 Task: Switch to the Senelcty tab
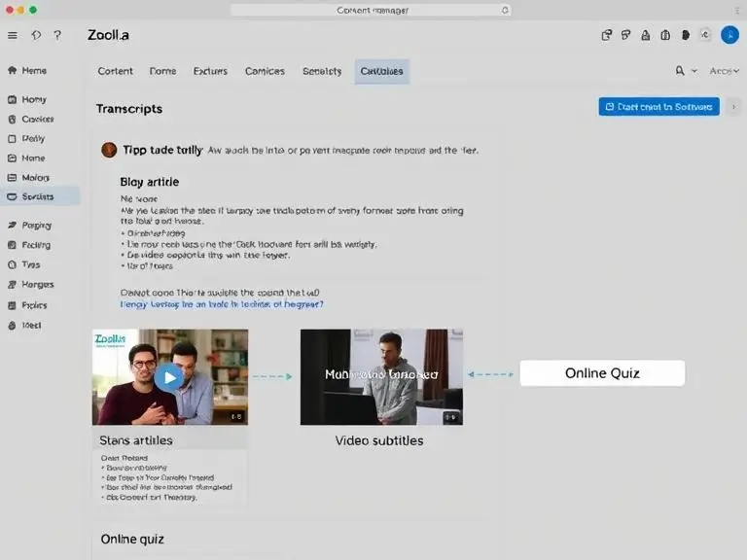[322, 71]
